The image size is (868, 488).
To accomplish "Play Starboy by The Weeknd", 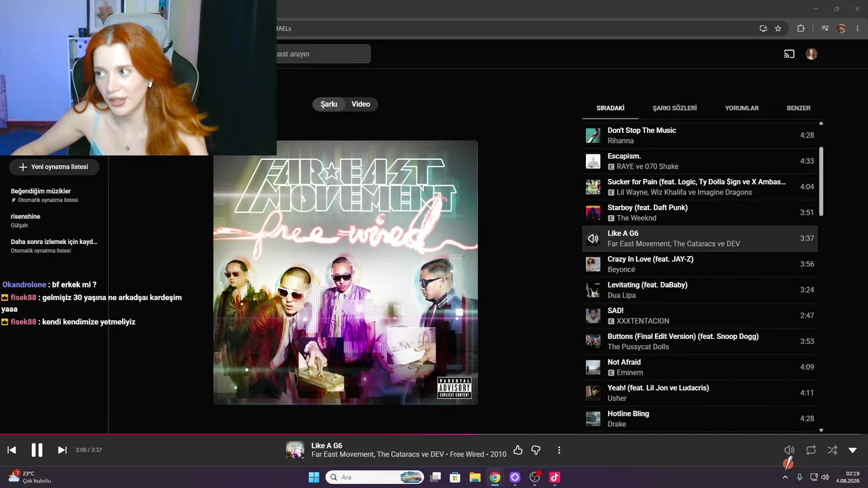I will (700, 213).
